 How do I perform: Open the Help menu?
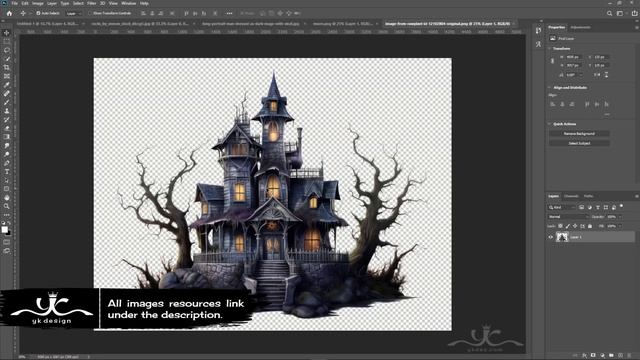(x=144, y=3)
